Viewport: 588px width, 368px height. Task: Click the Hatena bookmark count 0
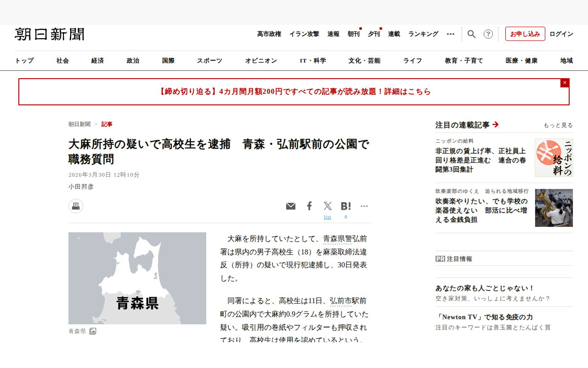point(346,217)
